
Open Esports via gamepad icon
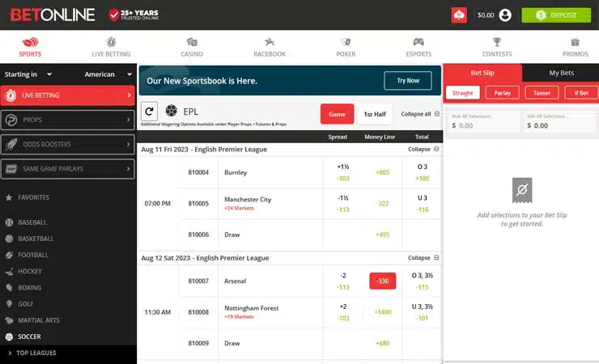tap(418, 42)
